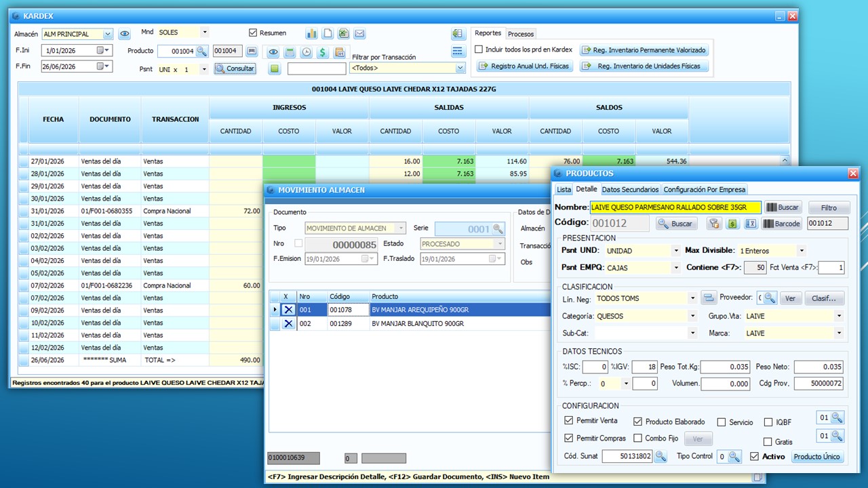868x488 pixels.
Task: Open the Almacén ALM PRINCIPAL dropdown
Action: click(x=108, y=34)
